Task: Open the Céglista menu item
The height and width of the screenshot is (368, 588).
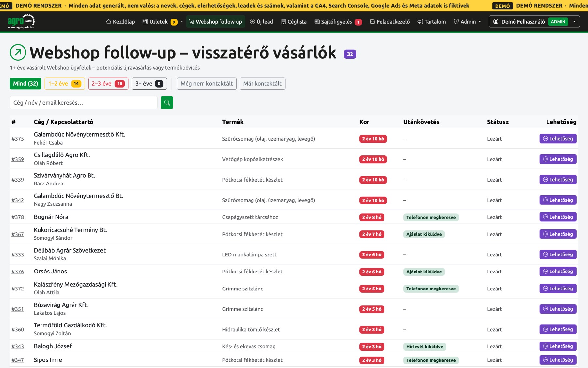Action: coord(294,22)
